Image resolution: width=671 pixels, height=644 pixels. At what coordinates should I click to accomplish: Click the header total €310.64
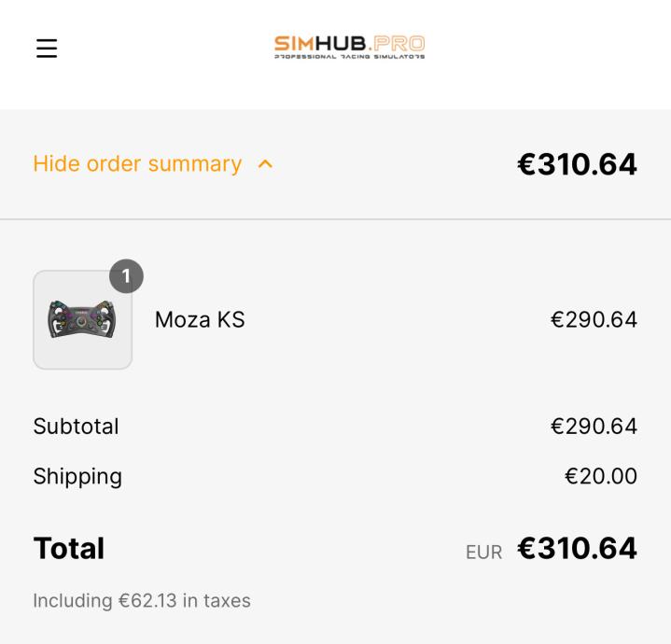pos(577,164)
